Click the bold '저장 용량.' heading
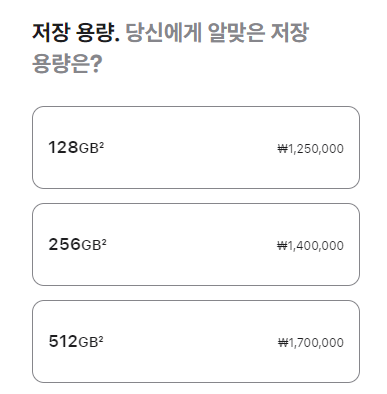The height and width of the screenshot is (394, 387). [x=76, y=33]
